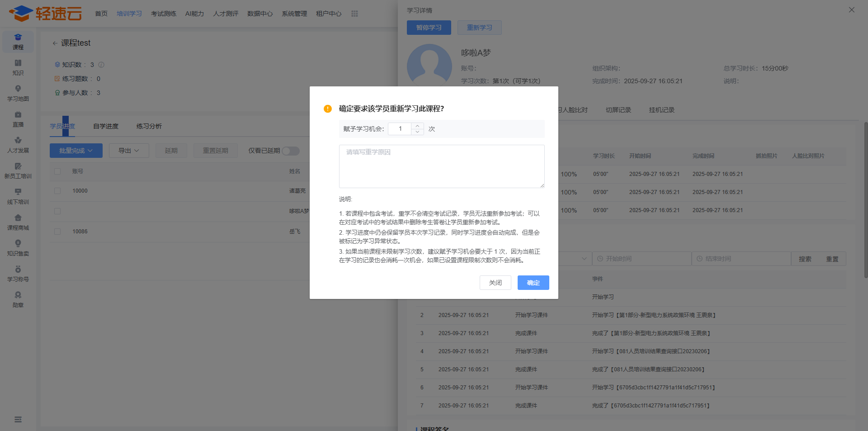Collapse sidebar using bottom menu icon
The height and width of the screenshot is (431, 868).
coord(18,419)
